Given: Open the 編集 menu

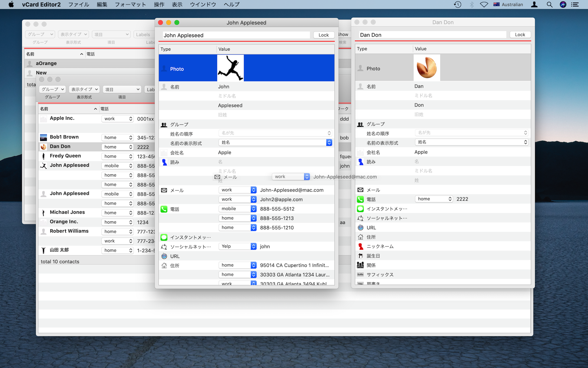Looking at the screenshot, I should 102,4.
